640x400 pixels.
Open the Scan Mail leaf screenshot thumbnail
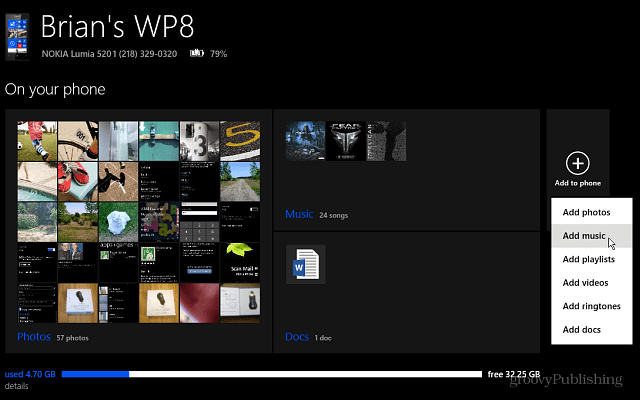point(240,262)
